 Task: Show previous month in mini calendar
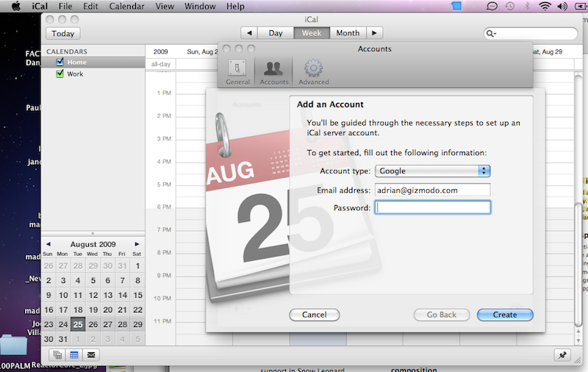[48, 244]
